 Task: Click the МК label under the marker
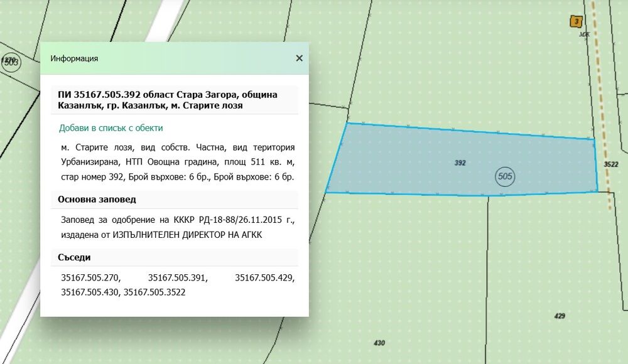click(584, 35)
